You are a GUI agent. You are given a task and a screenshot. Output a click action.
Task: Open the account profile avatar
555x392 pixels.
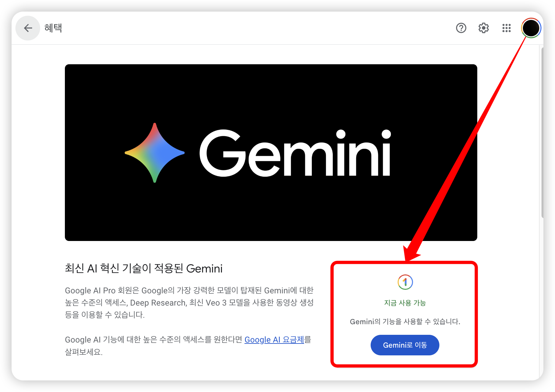click(531, 28)
